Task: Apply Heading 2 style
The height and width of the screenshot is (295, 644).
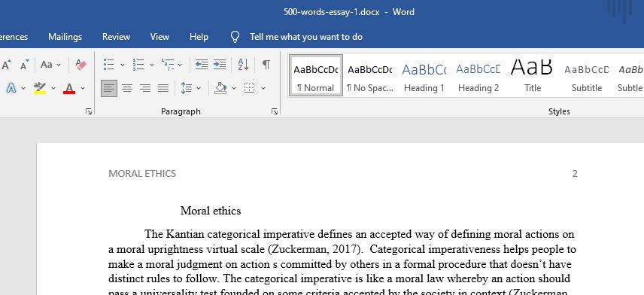Action: coord(478,75)
